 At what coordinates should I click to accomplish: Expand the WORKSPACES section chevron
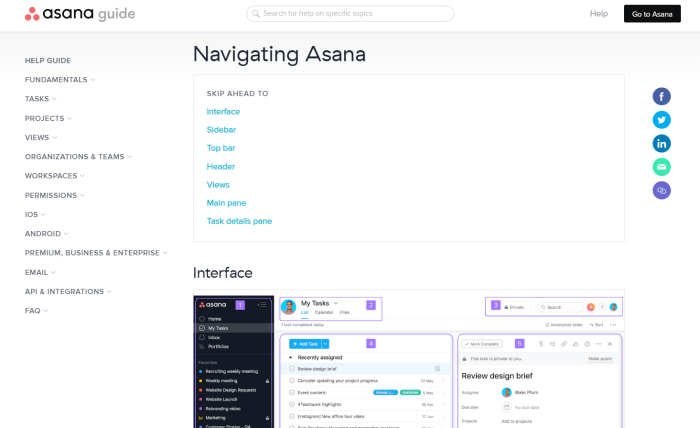coord(82,176)
